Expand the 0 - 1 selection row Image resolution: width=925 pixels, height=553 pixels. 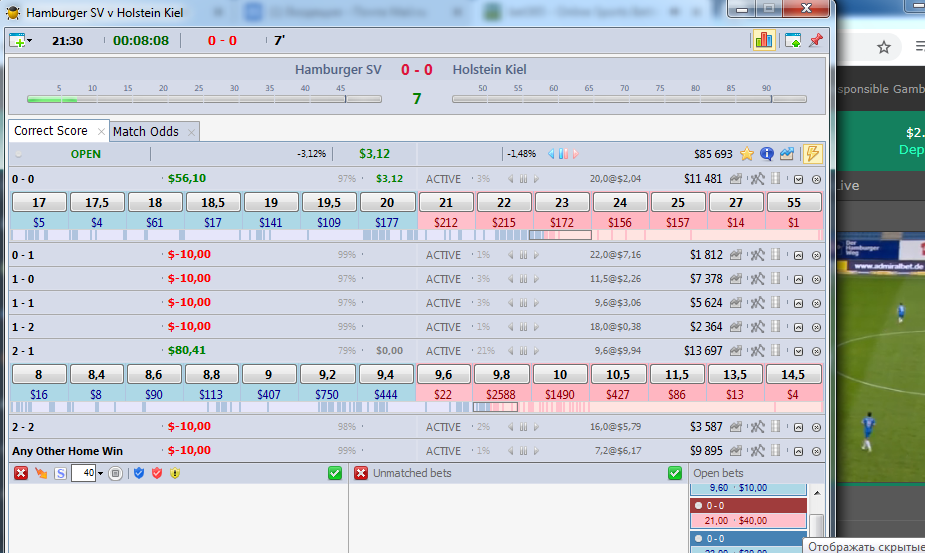(798, 256)
